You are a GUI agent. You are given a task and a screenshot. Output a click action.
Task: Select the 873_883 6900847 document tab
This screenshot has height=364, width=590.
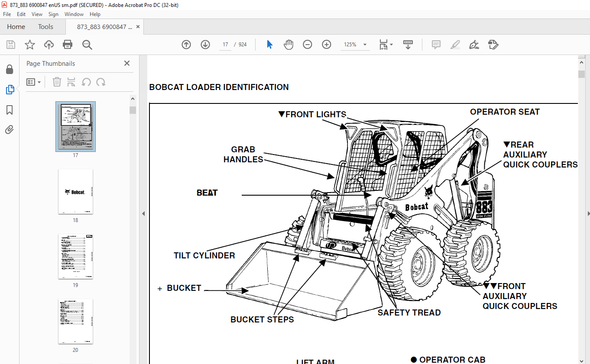[x=104, y=27]
